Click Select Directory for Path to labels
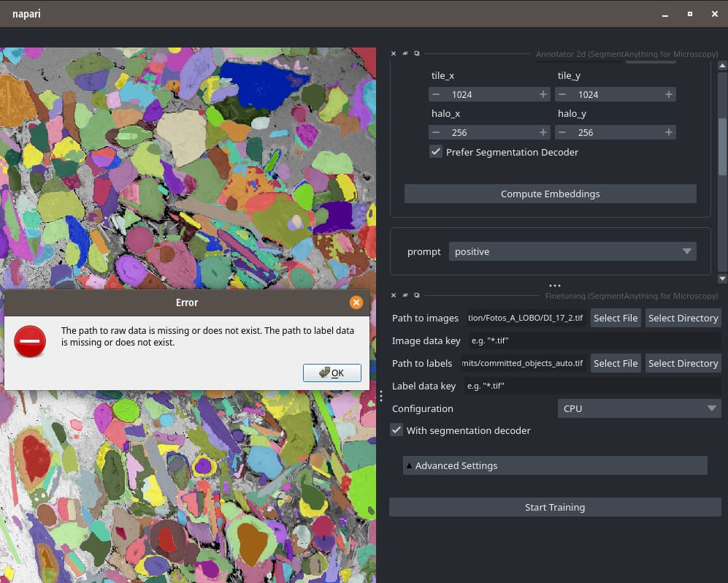Viewport: 728px width, 583px height. pos(683,363)
